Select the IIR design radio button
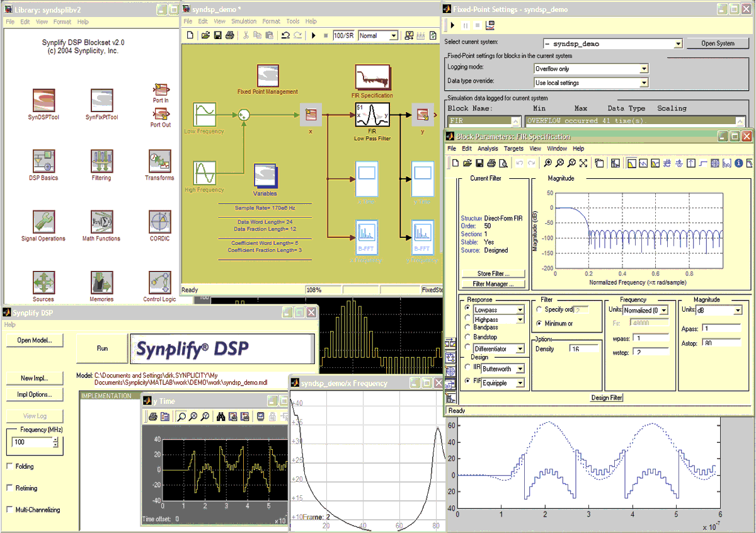 467,367
